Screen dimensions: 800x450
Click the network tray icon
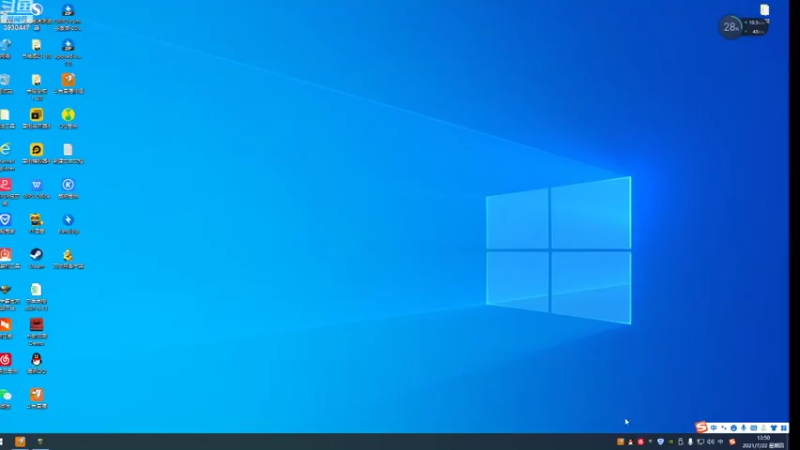pos(701,442)
